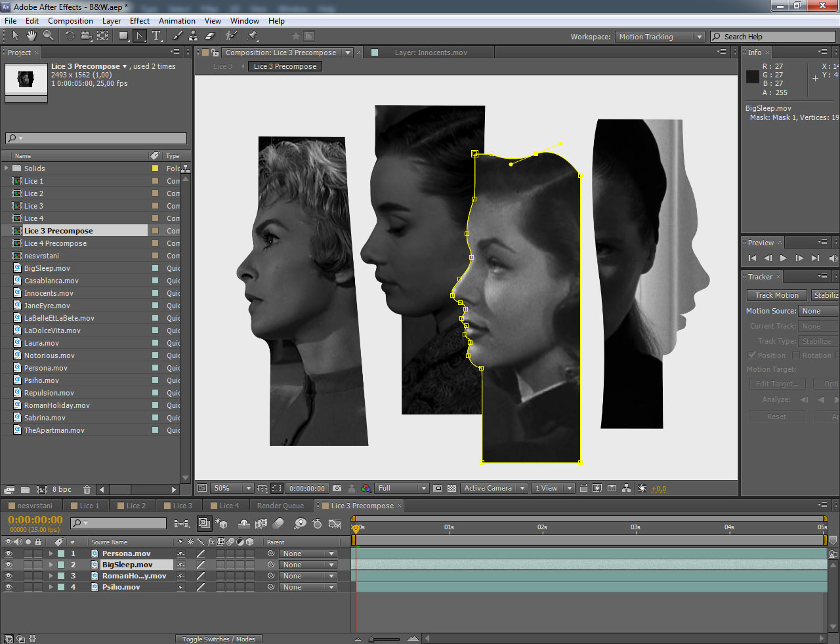This screenshot has height=644, width=840.
Task: Select Casablanca.mov in the Project panel
Action: pyautogui.click(x=51, y=281)
